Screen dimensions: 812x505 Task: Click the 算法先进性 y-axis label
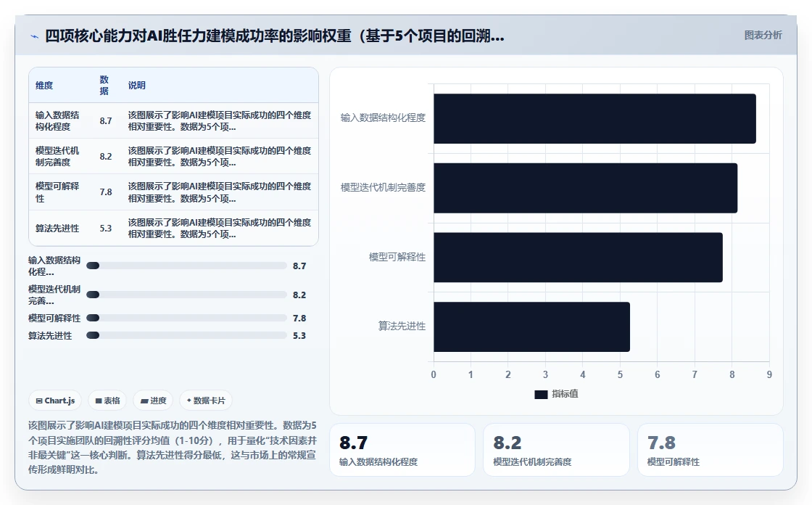(x=402, y=326)
